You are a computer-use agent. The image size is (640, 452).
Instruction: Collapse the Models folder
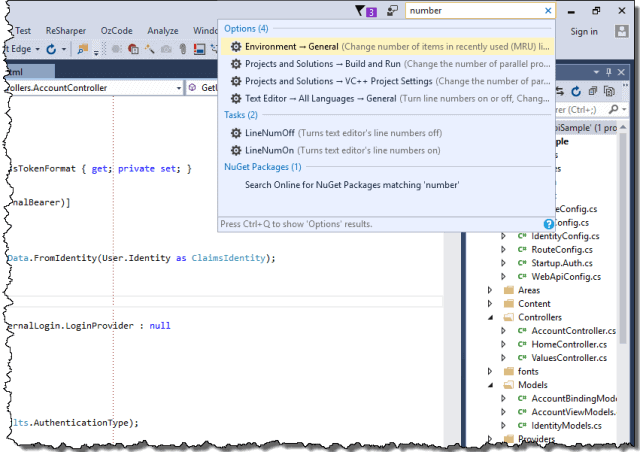click(490, 385)
